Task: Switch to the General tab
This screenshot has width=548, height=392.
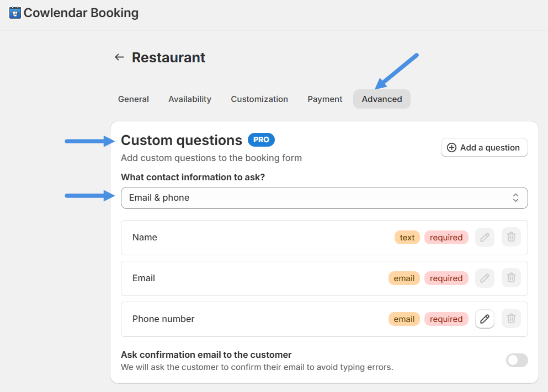Action: click(134, 99)
